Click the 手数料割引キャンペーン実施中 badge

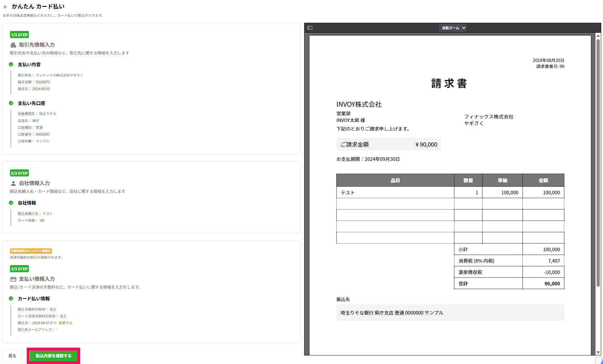31,251
